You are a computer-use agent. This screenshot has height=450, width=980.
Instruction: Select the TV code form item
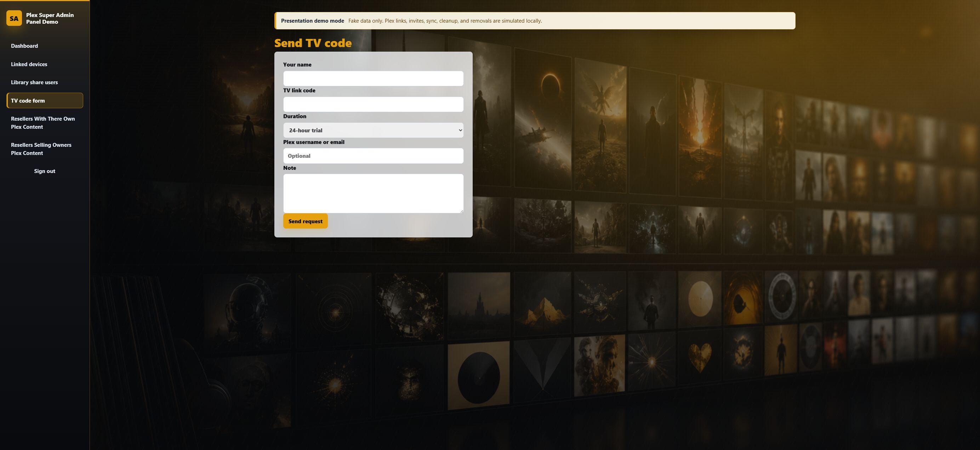click(x=45, y=101)
